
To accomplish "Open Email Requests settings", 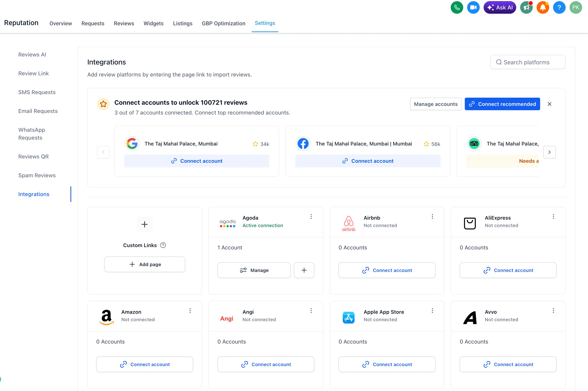I will coord(38,111).
